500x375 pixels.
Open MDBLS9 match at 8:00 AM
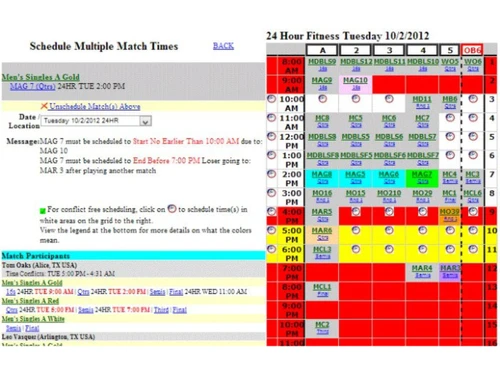pos(322,61)
